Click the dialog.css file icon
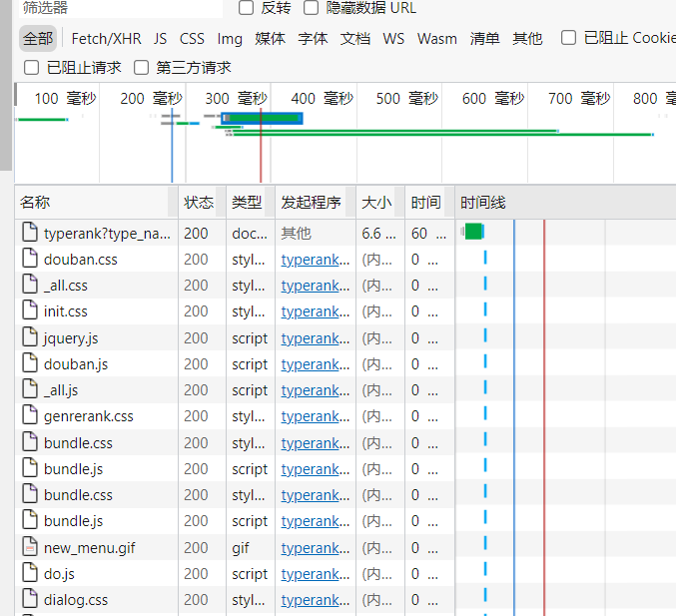 (x=30, y=598)
